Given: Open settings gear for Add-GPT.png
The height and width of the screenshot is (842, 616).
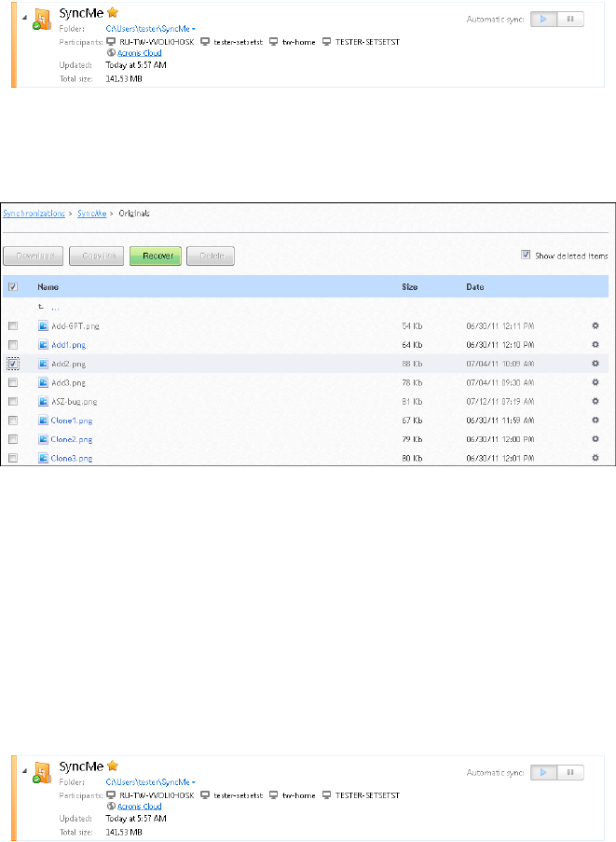Looking at the screenshot, I should 595,325.
